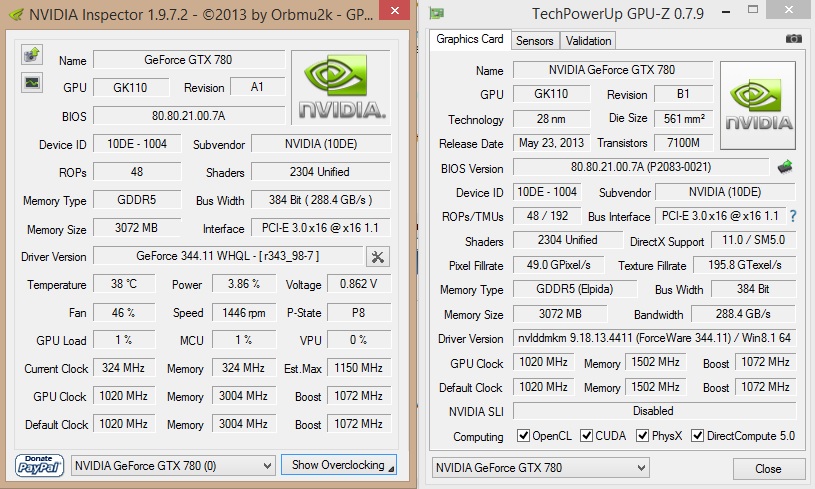Click the Release Date May 23, 2013 field
Viewport: 815px width, 489px height.
[x=551, y=142]
